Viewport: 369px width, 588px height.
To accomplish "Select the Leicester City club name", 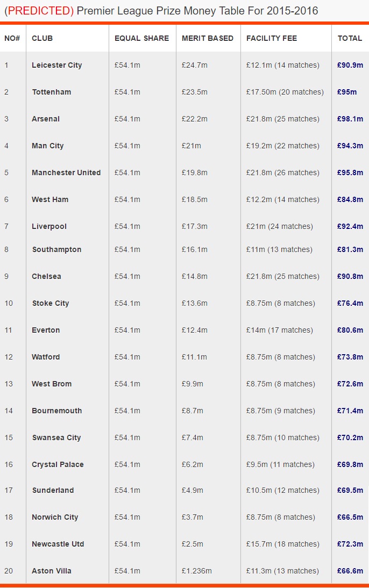I will 56,65.
